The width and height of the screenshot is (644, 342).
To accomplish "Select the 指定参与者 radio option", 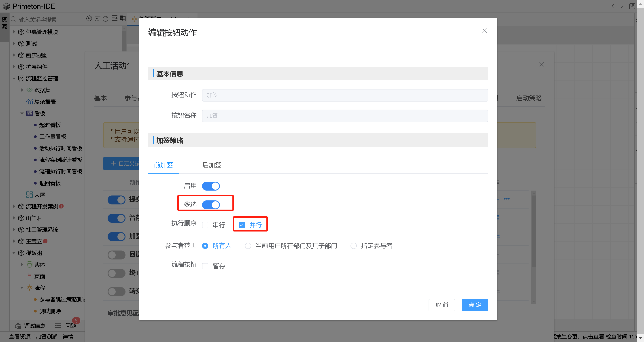I will tap(353, 246).
